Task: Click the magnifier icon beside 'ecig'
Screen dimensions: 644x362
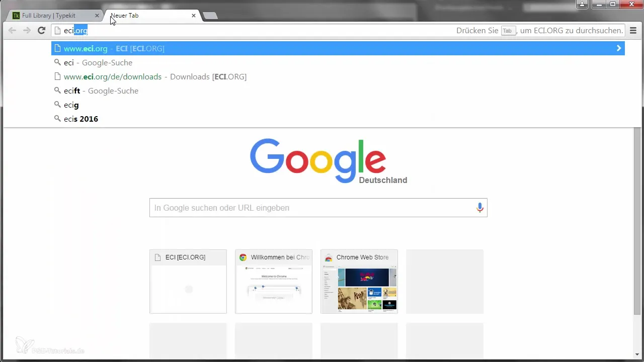Action: tap(57, 105)
